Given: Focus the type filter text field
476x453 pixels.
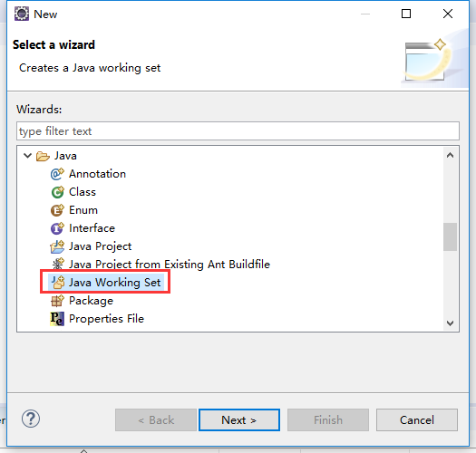Looking at the screenshot, I should point(238,131).
